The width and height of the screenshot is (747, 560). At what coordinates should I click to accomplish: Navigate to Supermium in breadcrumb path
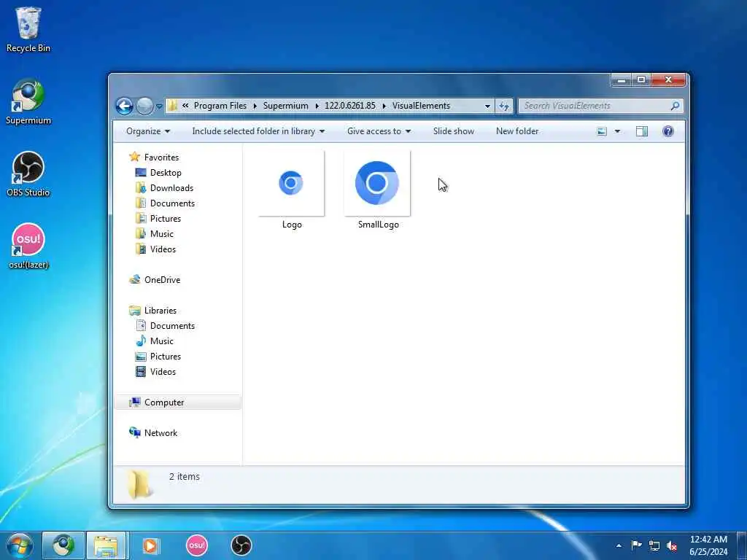285,106
